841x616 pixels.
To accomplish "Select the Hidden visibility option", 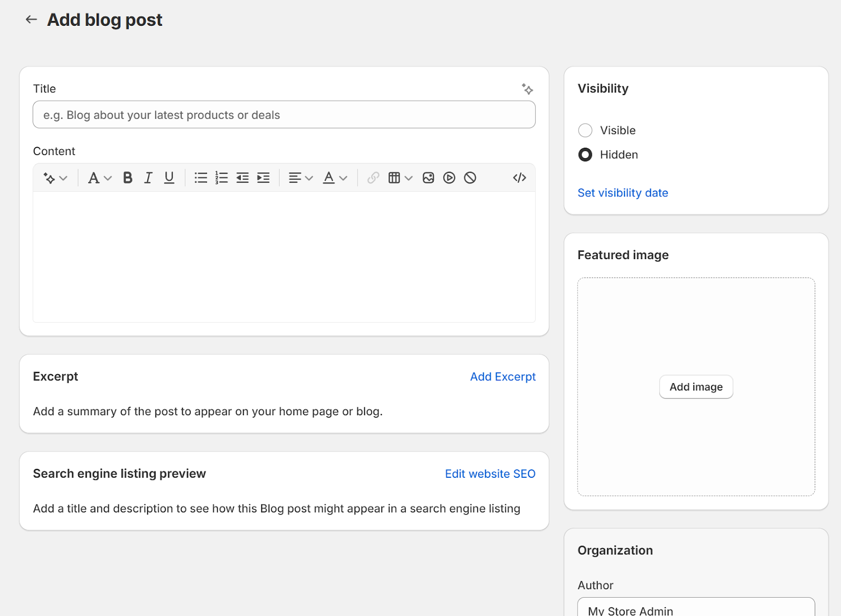I will 585,155.
